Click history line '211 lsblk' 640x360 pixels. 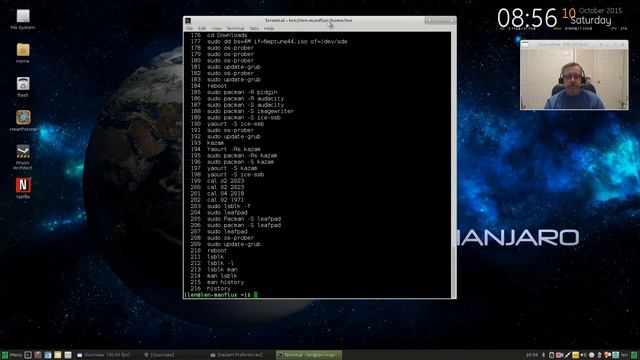point(207,257)
